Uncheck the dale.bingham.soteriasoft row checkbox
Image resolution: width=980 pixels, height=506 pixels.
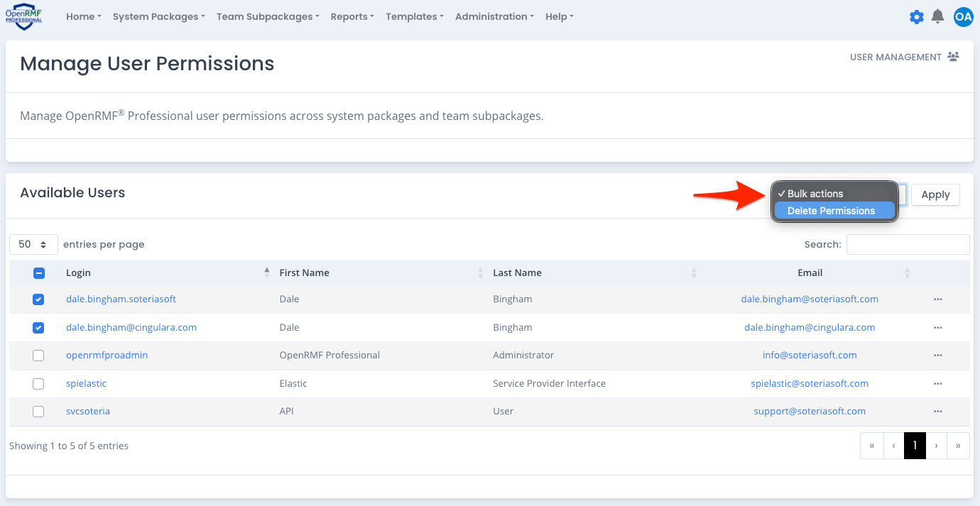[x=38, y=299]
